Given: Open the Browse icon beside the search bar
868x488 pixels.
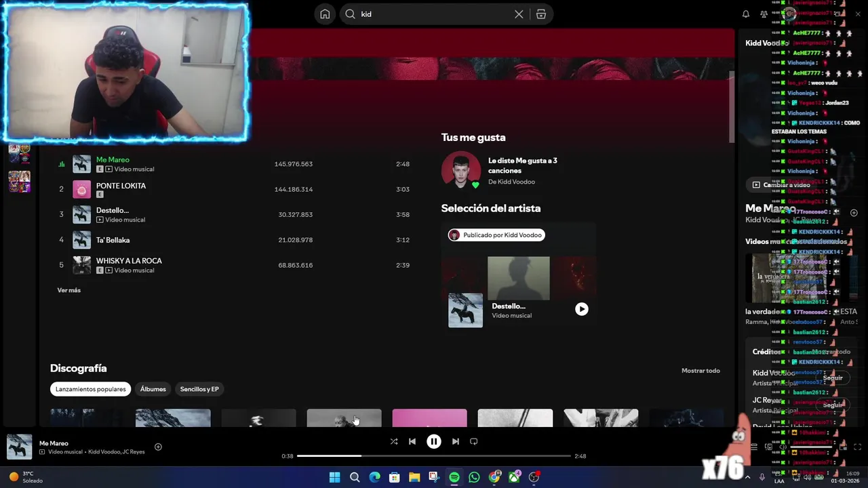Looking at the screenshot, I should 541,14.
